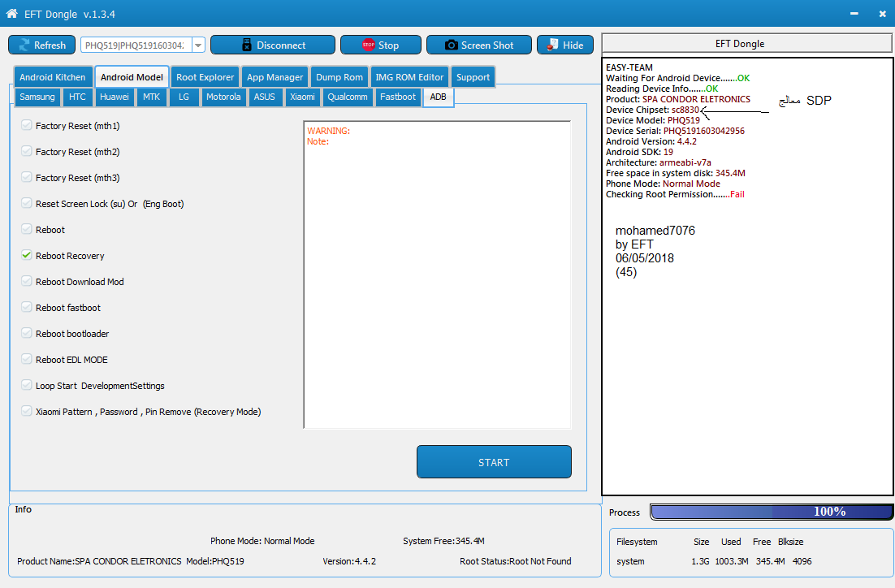Select the LG sub-tab
The width and height of the screenshot is (895, 588).
(x=184, y=97)
